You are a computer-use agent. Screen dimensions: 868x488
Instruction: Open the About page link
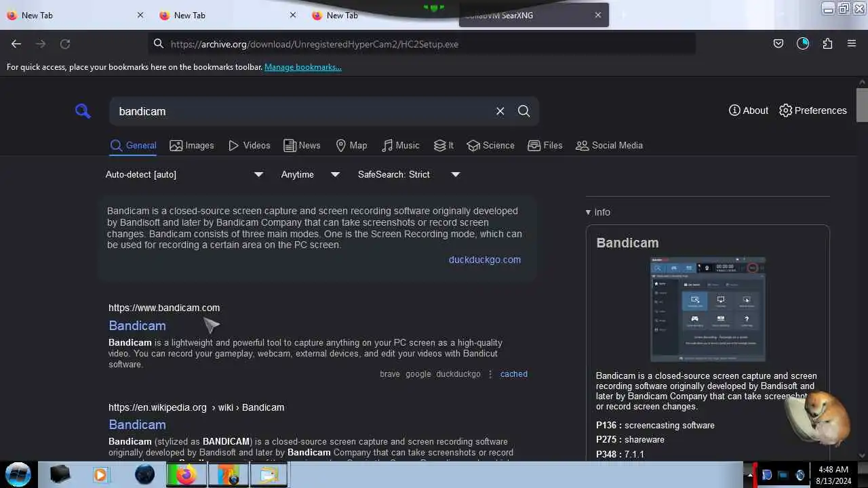(749, 110)
